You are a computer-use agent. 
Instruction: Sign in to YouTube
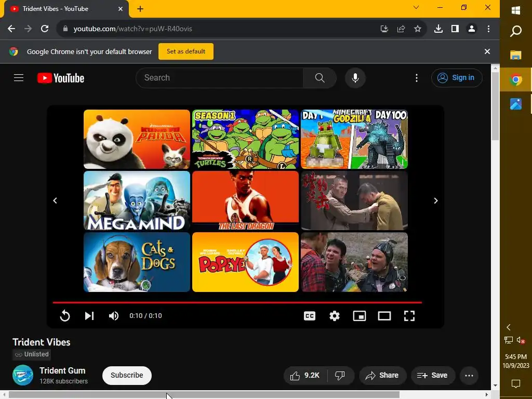click(x=457, y=78)
